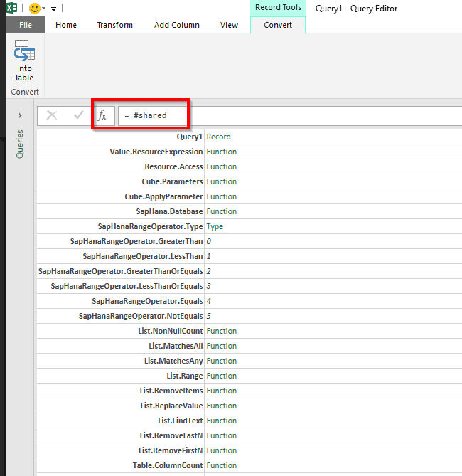Open the File menu

pos(26,25)
